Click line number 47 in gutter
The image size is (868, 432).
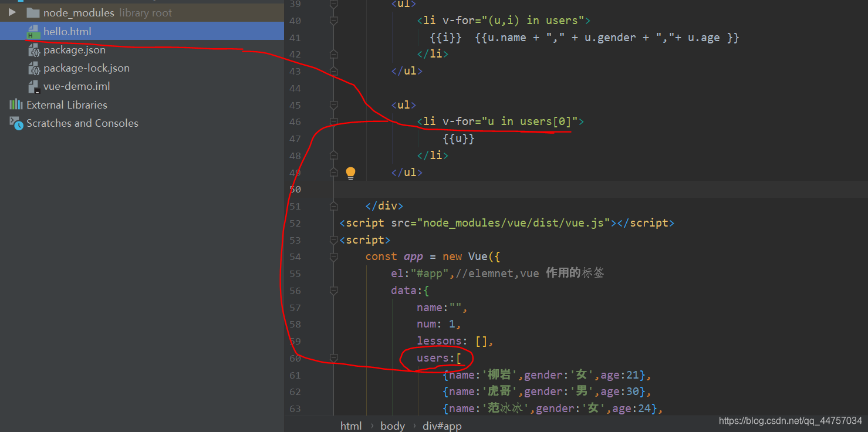tap(295, 139)
